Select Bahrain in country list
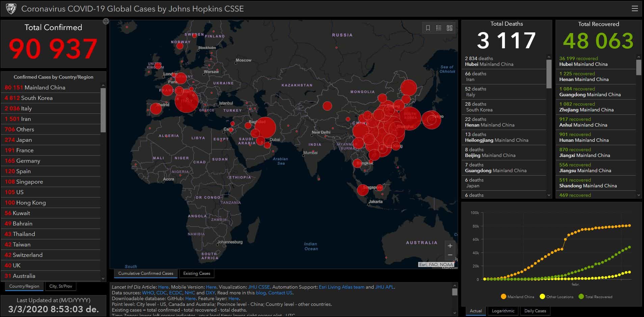 (x=51, y=223)
